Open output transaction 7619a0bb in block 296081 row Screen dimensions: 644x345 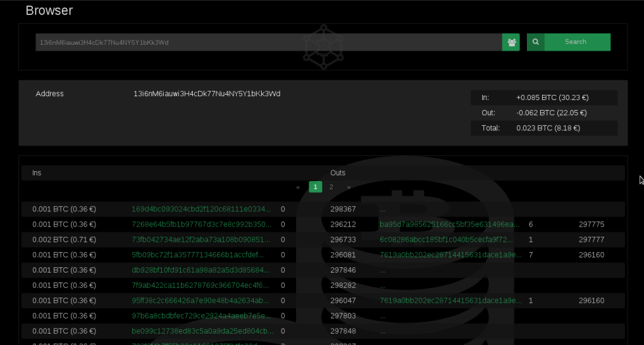[450, 255]
